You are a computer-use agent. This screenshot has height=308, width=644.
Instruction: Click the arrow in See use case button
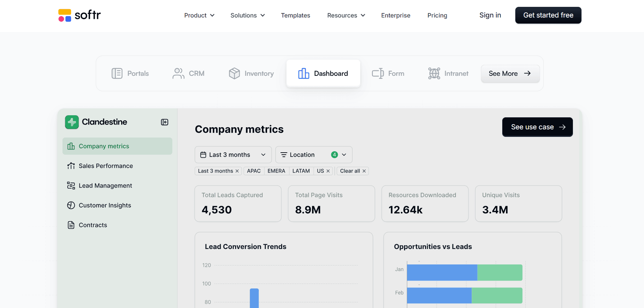562,127
